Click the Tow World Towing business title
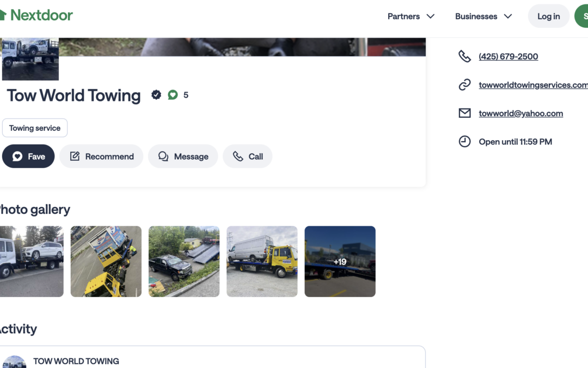 [x=74, y=95]
